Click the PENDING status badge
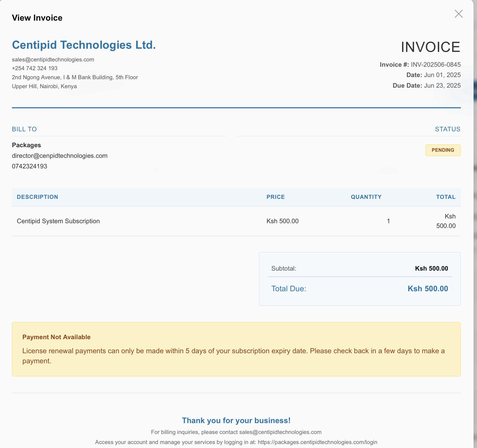 (443, 150)
